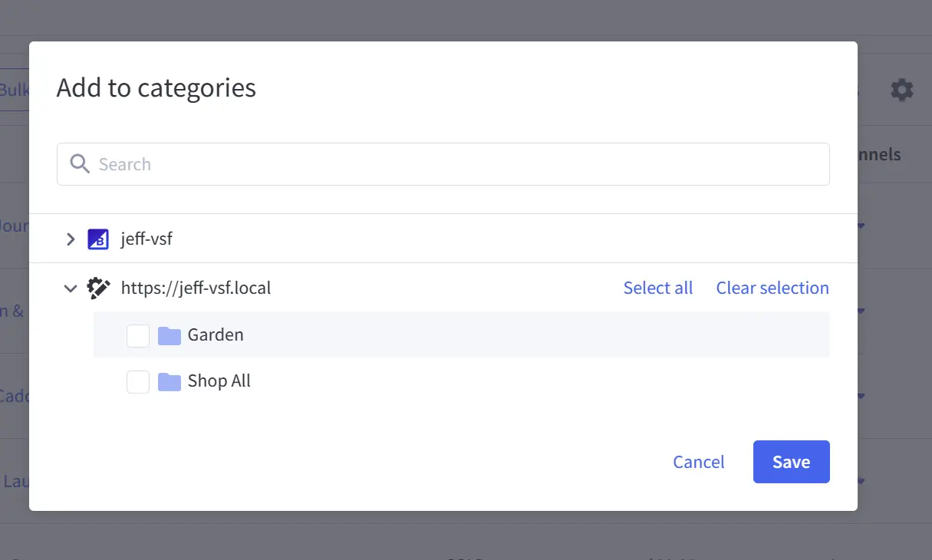932x560 pixels.
Task: Collapse the https://jeff-vsf.local tree
Action: pos(70,288)
